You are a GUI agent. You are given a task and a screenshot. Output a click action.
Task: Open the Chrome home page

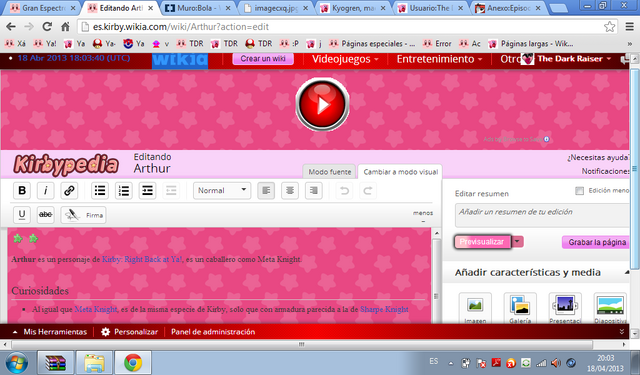point(65,27)
